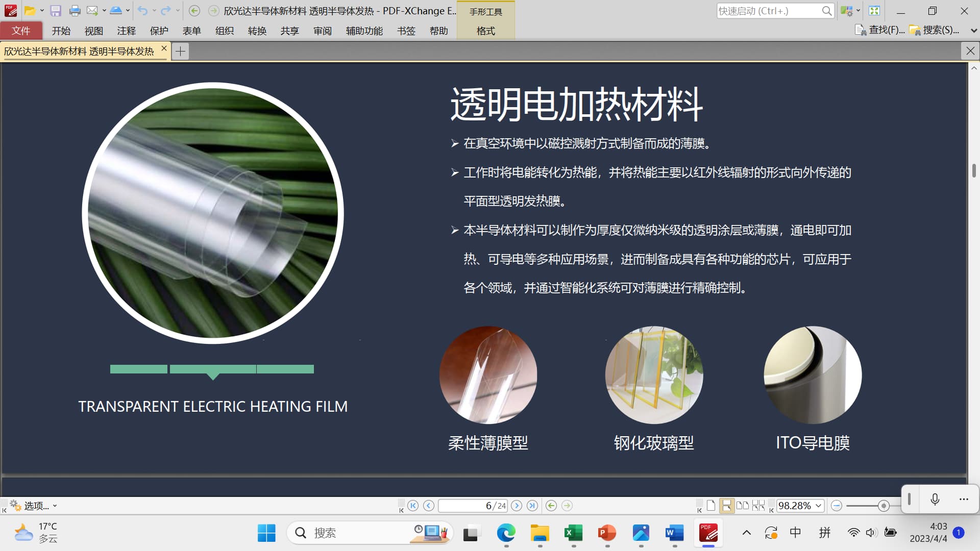Open the 转换 ribbon tab
This screenshot has height=551, width=980.
[x=257, y=31]
